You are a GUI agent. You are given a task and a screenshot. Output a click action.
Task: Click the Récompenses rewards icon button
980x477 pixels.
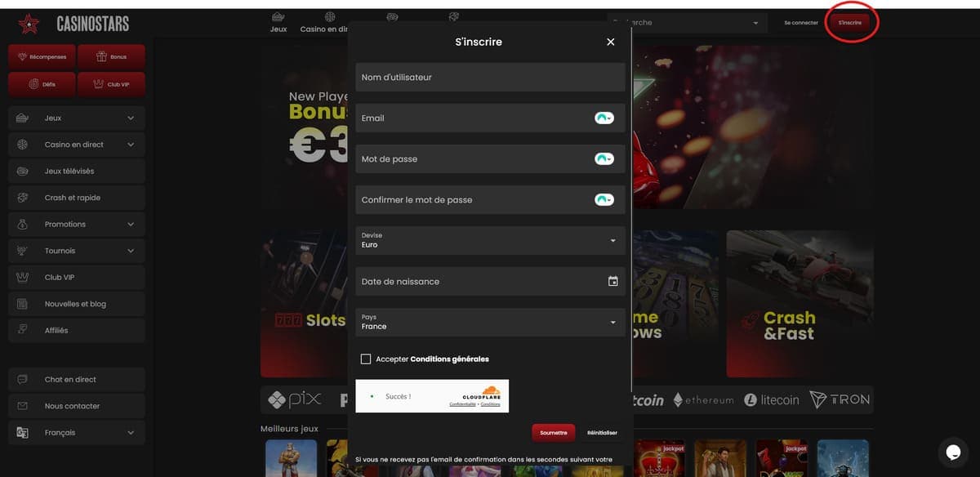pos(41,56)
